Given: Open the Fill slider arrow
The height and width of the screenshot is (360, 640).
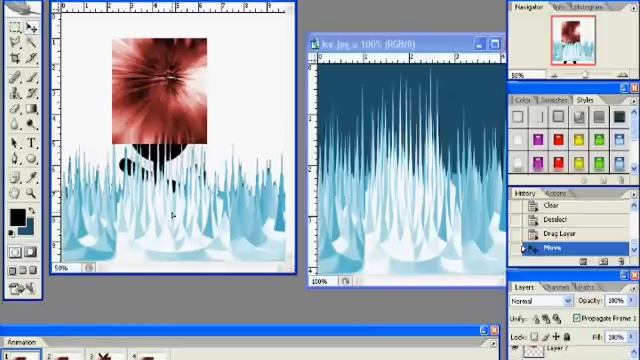Looking at the screenshot, I should coord(631,337).
